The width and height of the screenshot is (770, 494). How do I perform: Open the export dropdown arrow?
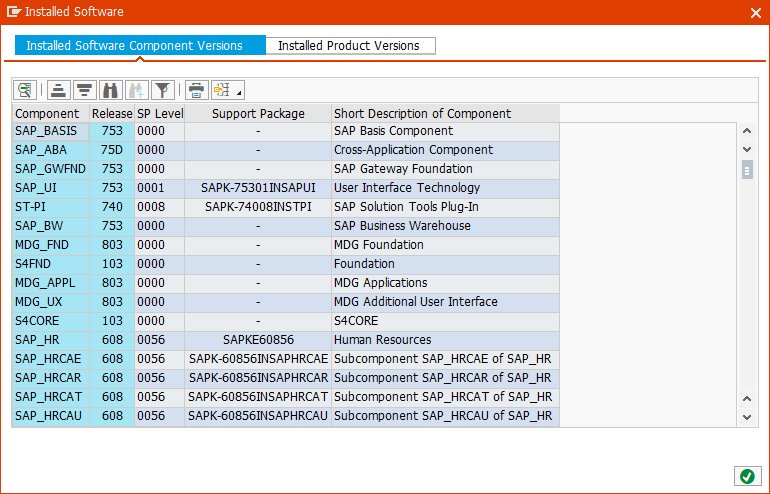239,91
